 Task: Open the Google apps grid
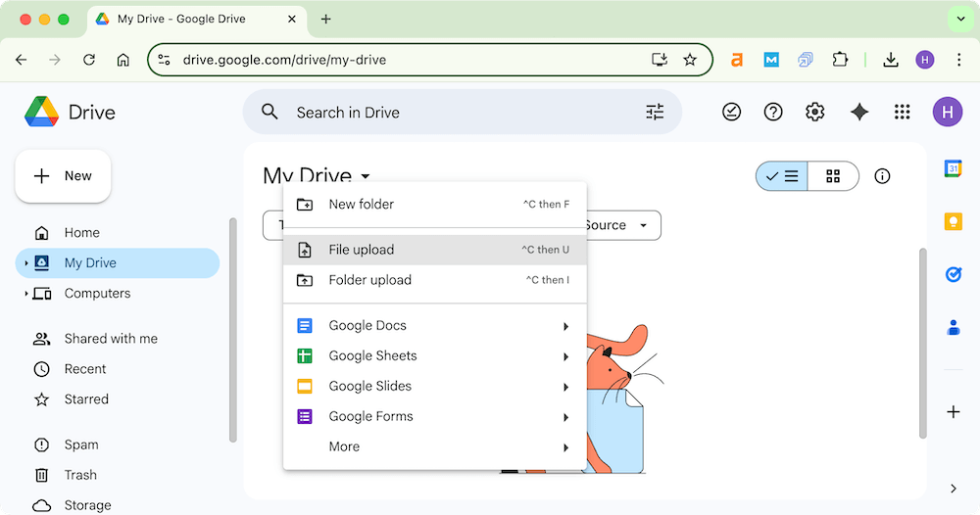point(903,113)
